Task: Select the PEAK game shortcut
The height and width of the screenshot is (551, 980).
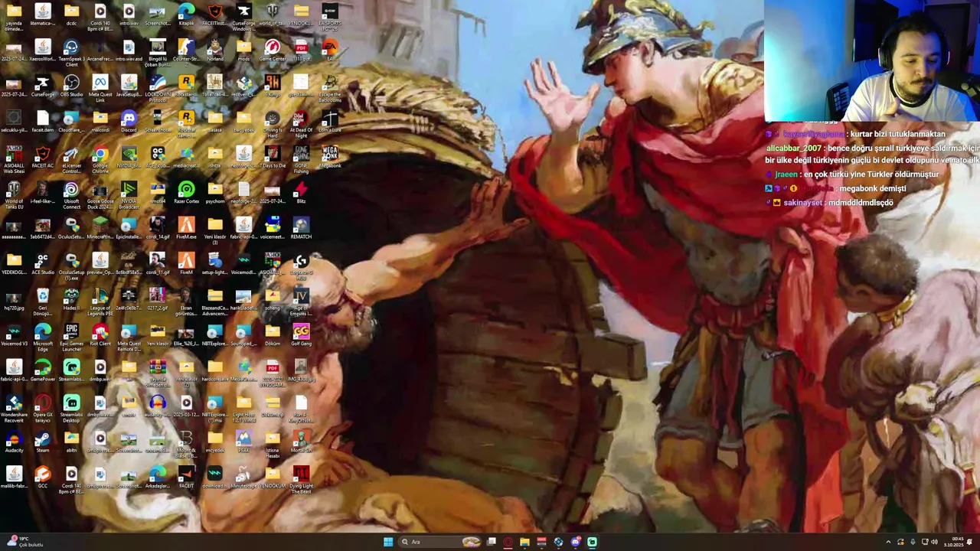Action: click(x=243, y=442)
